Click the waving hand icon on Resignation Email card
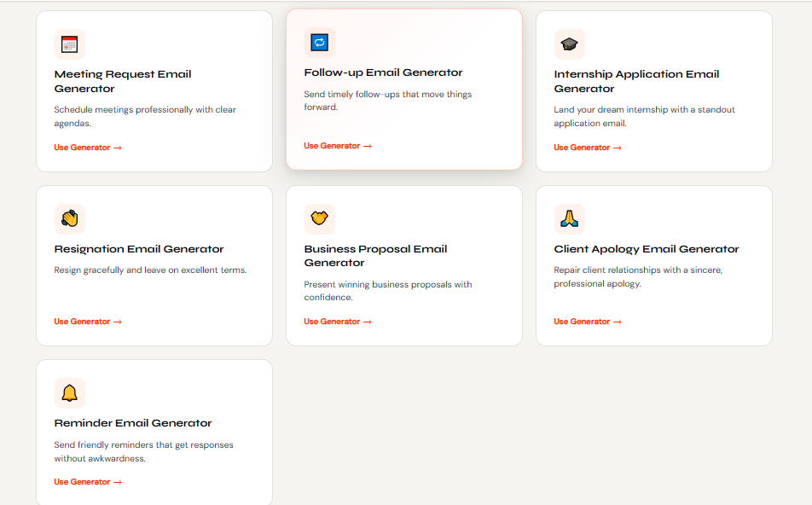The height and width of the screenshot is (505, 812). pyautogui.click(x=69, y=218)
